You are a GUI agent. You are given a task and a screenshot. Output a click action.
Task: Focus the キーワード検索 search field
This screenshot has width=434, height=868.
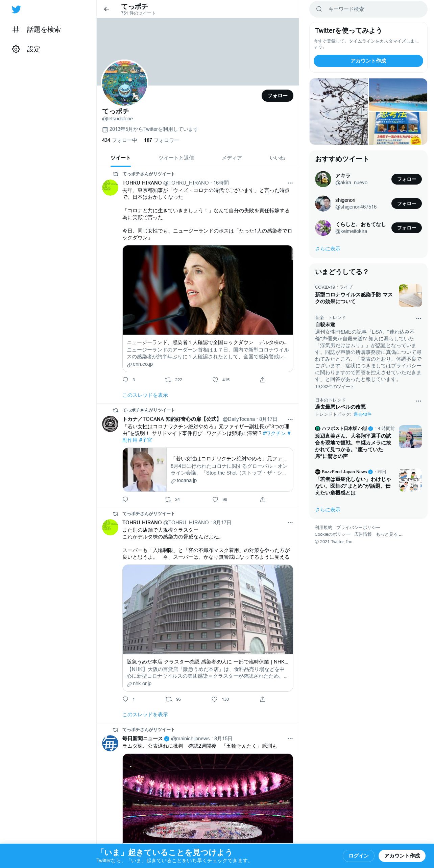pos(368,9)
